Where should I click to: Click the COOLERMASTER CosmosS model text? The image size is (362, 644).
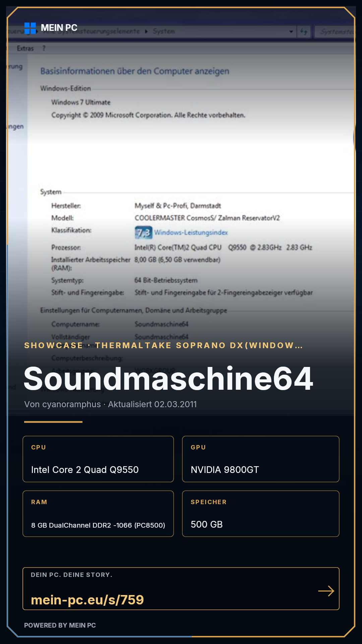tap(207, 218)
